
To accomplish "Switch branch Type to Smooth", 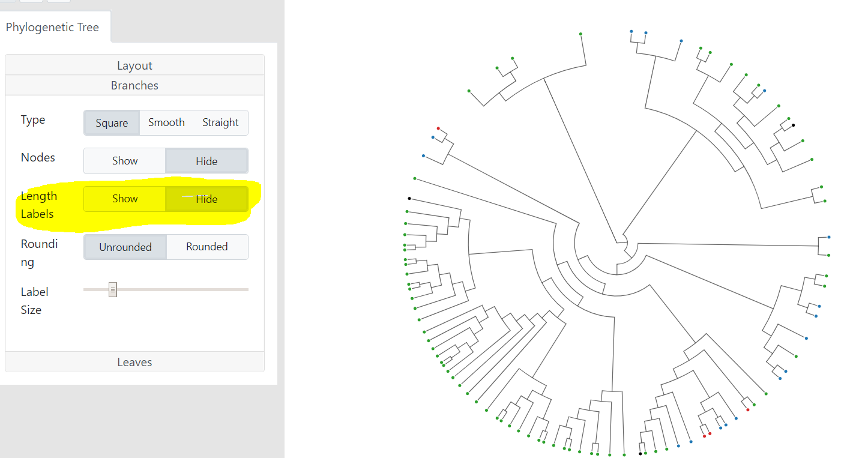I will 166,122.
